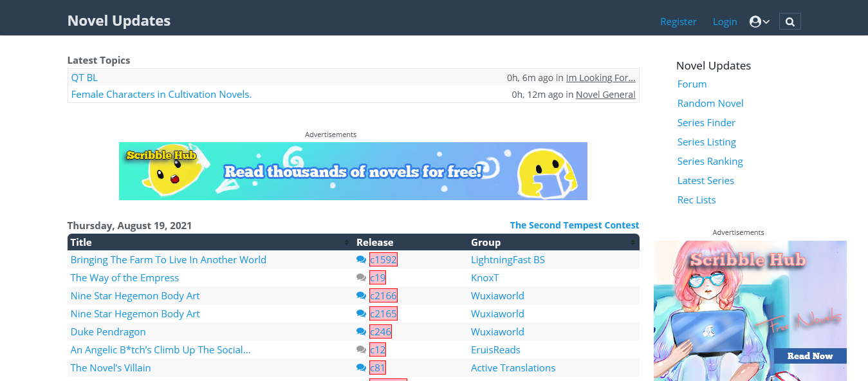The height and width of the screenshot is (381, 868).
Task: Open LightningFast BS group page
Action: pos(508,260)
